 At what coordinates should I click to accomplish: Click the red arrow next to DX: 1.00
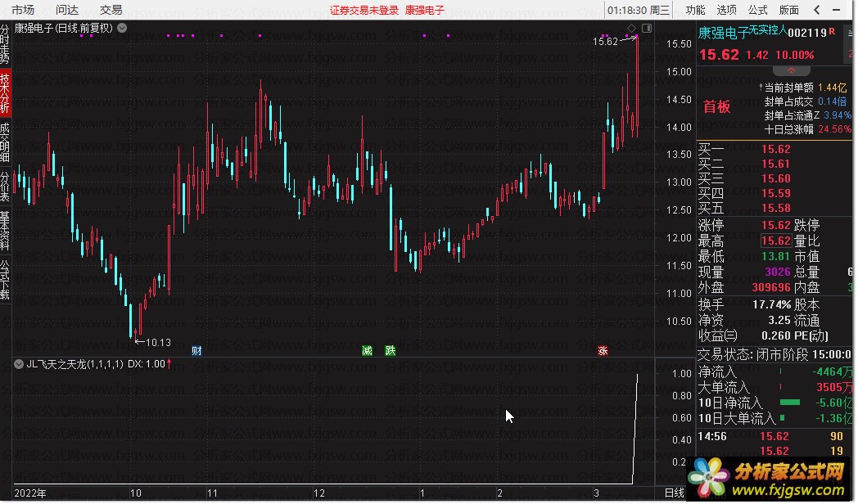pos(169,363)
